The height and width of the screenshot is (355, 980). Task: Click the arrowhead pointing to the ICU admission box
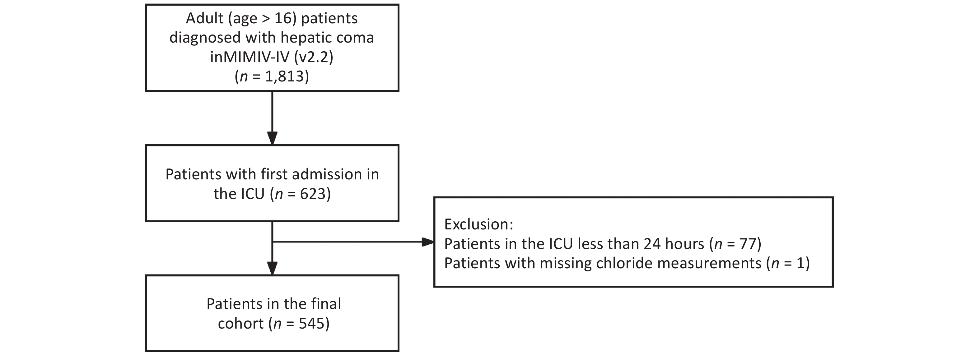(x=272, y=138)
